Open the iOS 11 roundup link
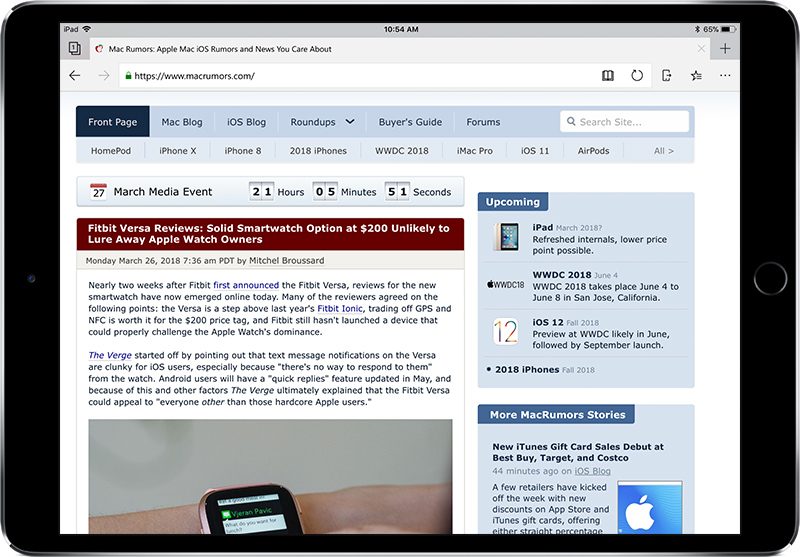The height and width of the screenshot is (557, 800). point(535,151)
